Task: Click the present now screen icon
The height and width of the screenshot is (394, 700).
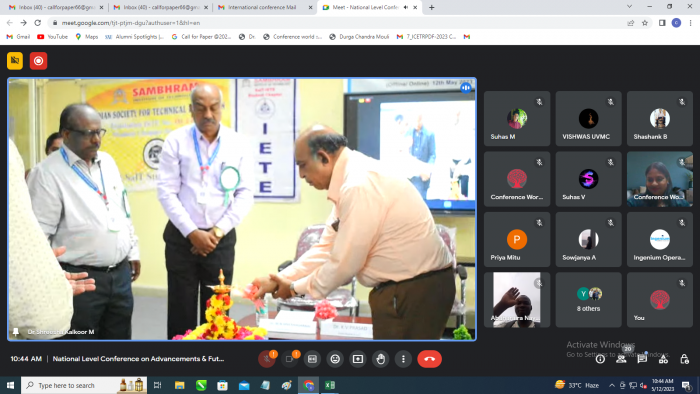Action: coord(358,359)
